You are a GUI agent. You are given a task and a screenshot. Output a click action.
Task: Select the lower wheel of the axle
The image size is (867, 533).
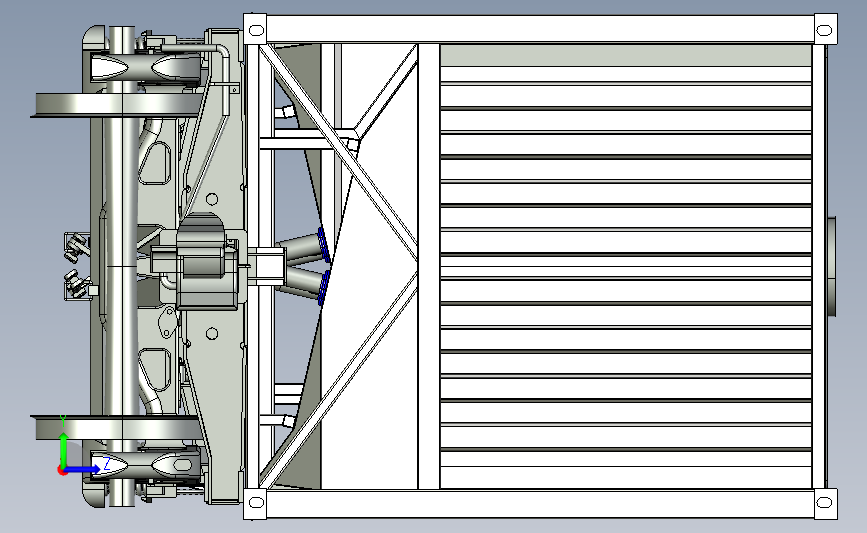point(116,427)
